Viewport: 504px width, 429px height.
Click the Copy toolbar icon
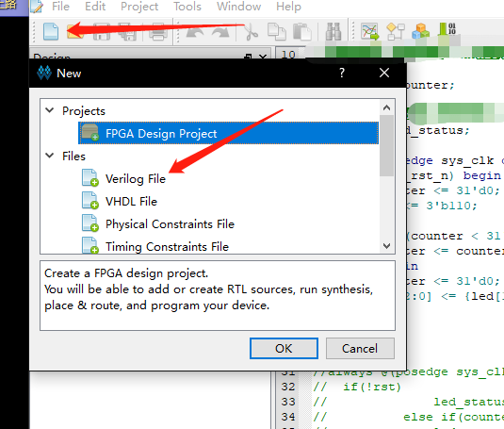point(276,31)
